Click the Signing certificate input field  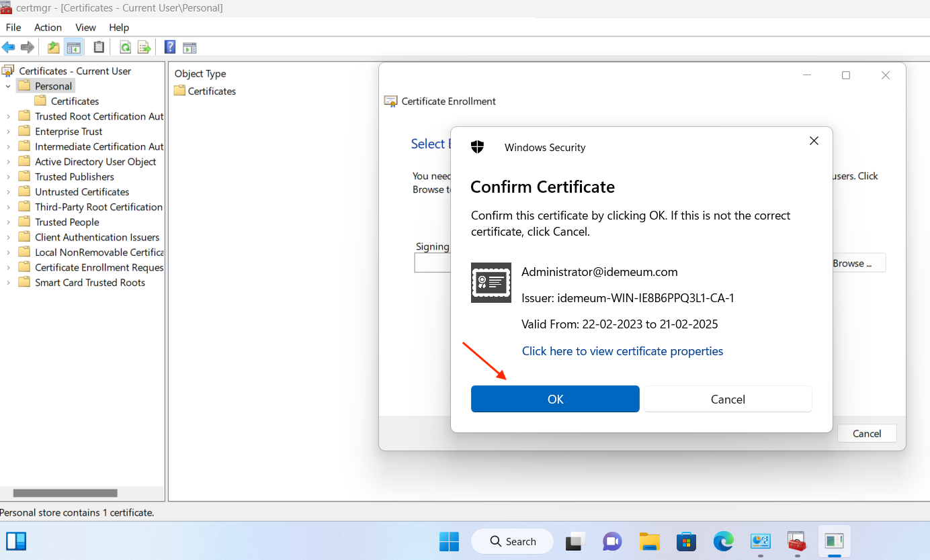point(432,263)
